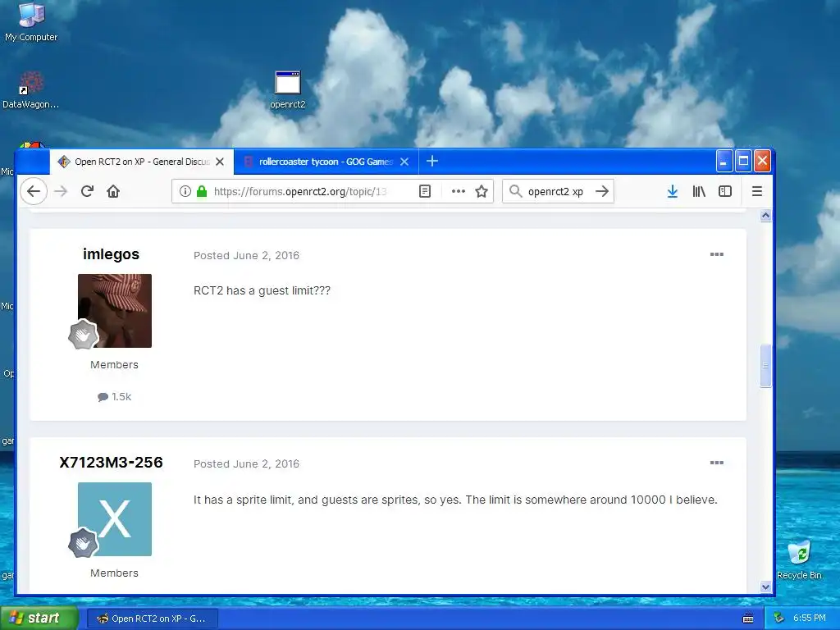Select openrct2 desktop icon
Viewport: 840px width, 630px height.
(288, 90)
